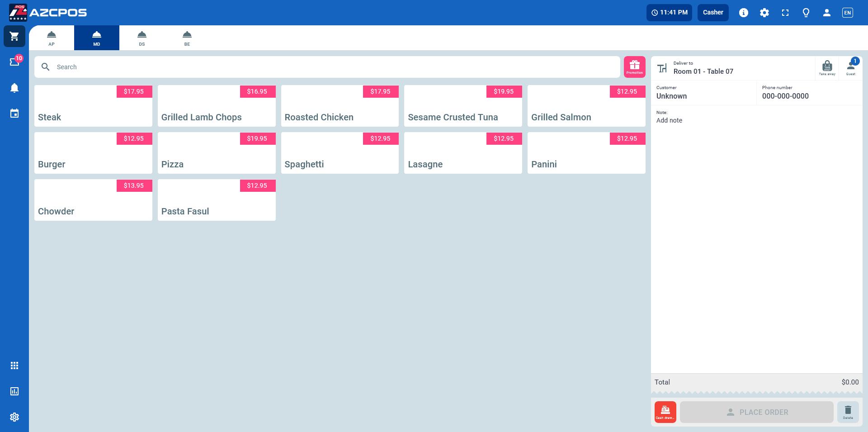Image resolution: width=868 pixels, height=432 pixels.
Task: Open the user account icon
Action: click(827, 13)
